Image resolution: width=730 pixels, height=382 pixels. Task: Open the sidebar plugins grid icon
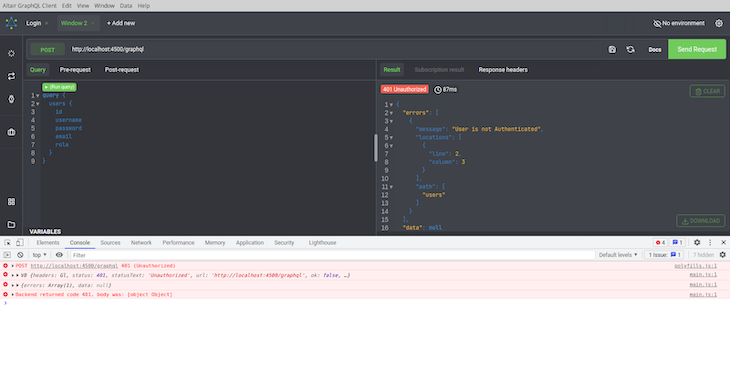11,201
